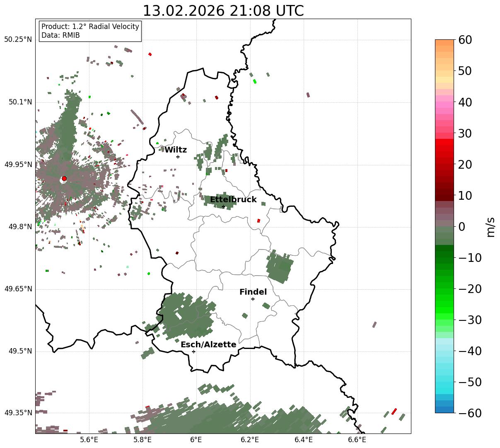Viewport: 500px width, 448px height.
Task: Click the 49.8°N latitude label
Action: pyautogui.click(x=20, y=227)
